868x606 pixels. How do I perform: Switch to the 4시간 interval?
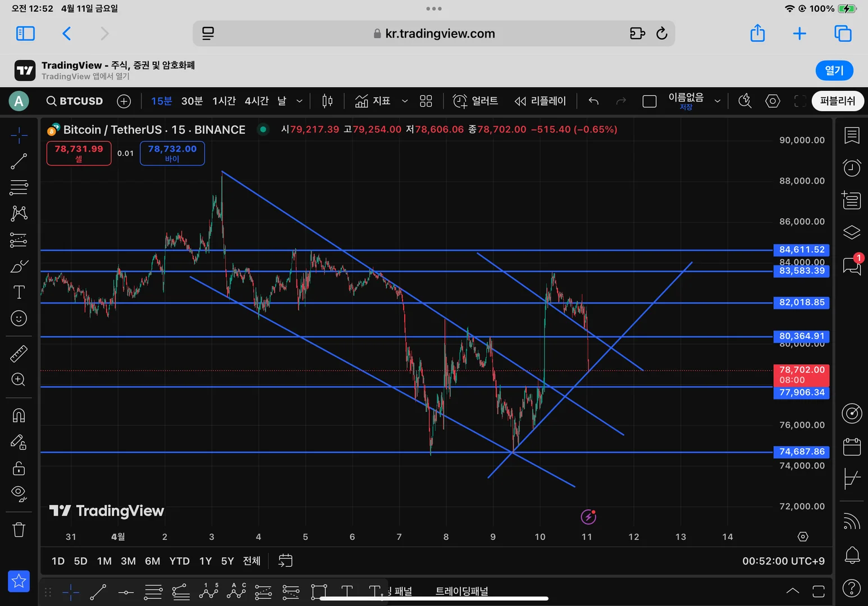click(x=257, y=101)
